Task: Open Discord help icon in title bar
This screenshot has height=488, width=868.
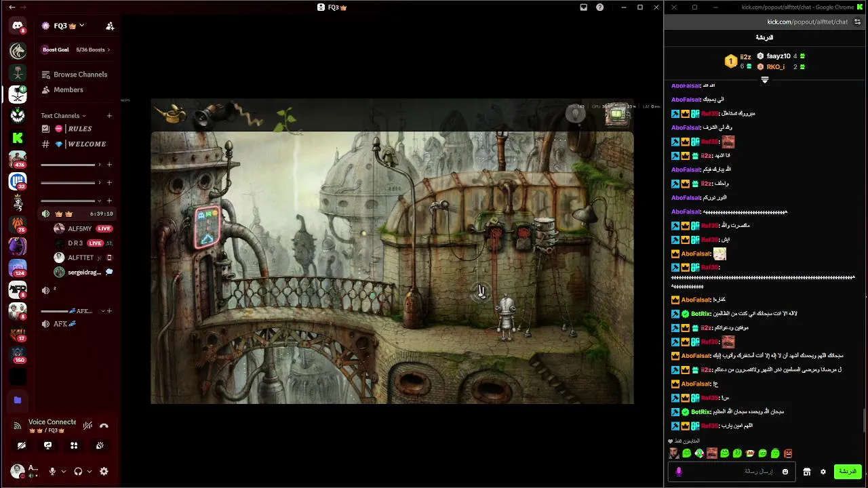Action: pos(599,7)
